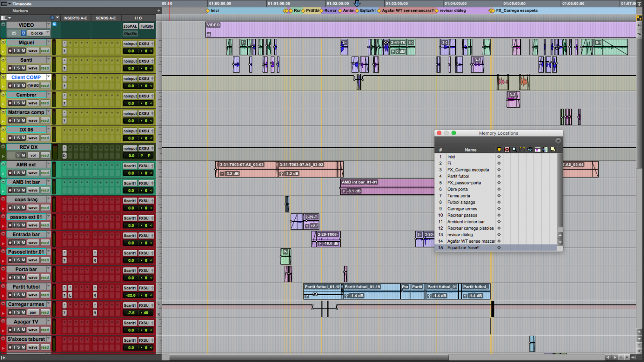Image resolution: width=644 pixels, height=362 pixels.
Task: Click the 'read' automation button on AMB ext
Action: [x=45, y=173]
